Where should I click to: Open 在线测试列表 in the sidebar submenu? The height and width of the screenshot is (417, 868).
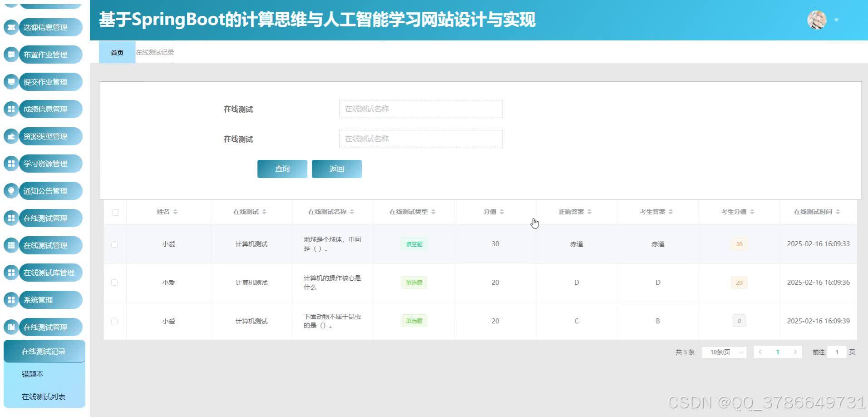point(44,397)
